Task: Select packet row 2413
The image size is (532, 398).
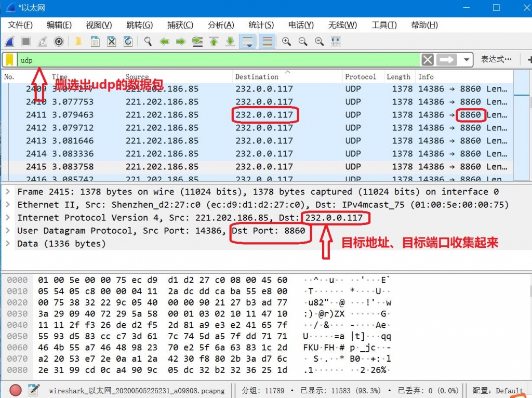Action: point(258,141)
